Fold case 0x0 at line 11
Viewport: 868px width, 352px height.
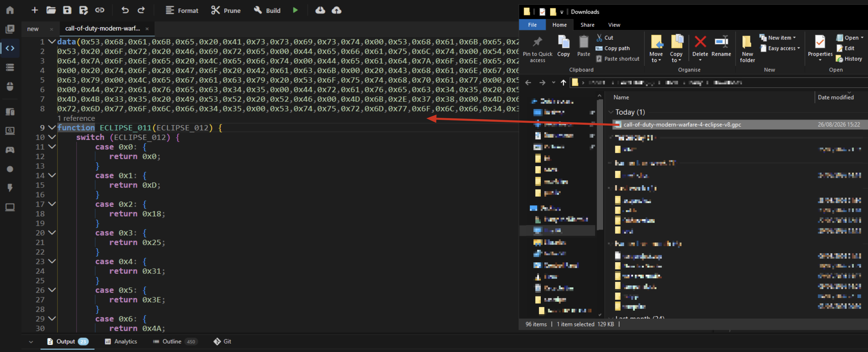51,146
